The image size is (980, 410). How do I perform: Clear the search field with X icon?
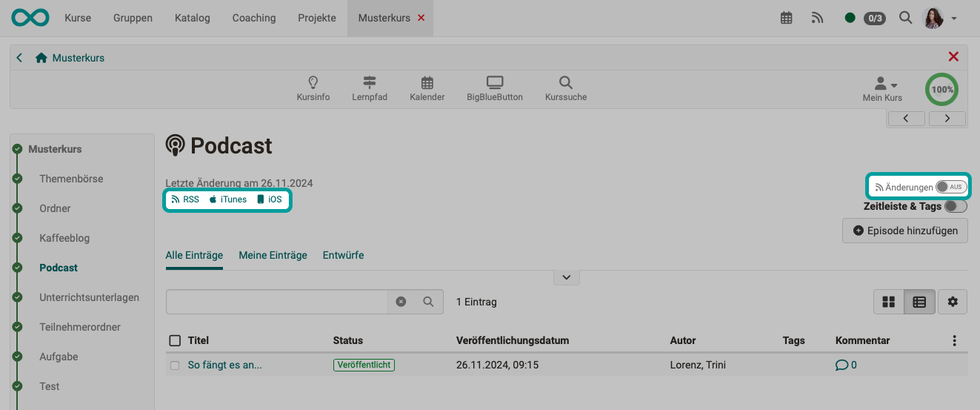coord(401,302)
